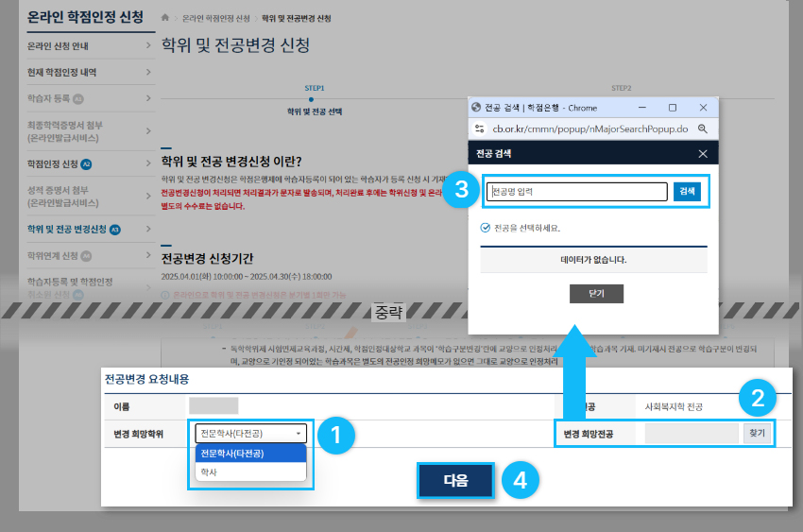Click the 검색 button in popup

coord(687,192)
